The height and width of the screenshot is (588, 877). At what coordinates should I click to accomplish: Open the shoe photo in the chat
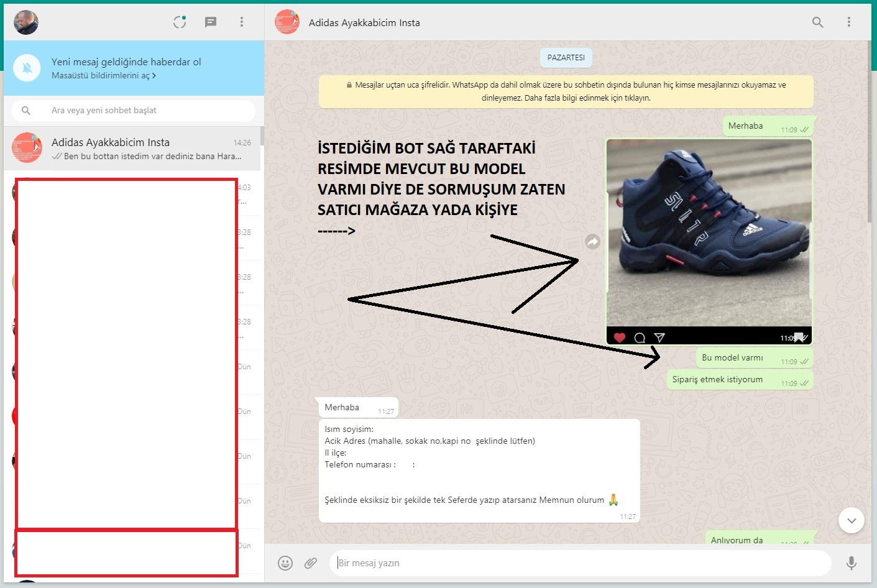pos(709,242)
